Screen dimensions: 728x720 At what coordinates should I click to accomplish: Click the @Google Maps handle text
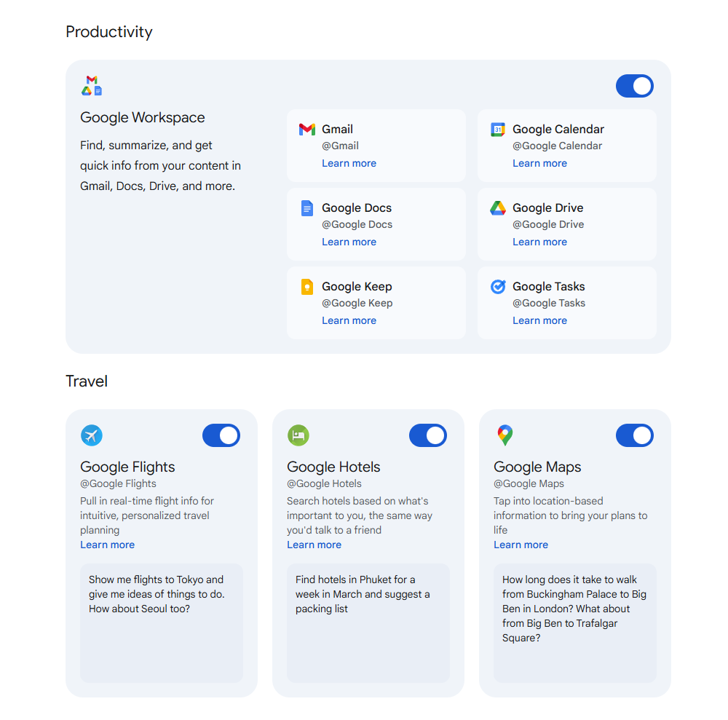tap(529, 483)
